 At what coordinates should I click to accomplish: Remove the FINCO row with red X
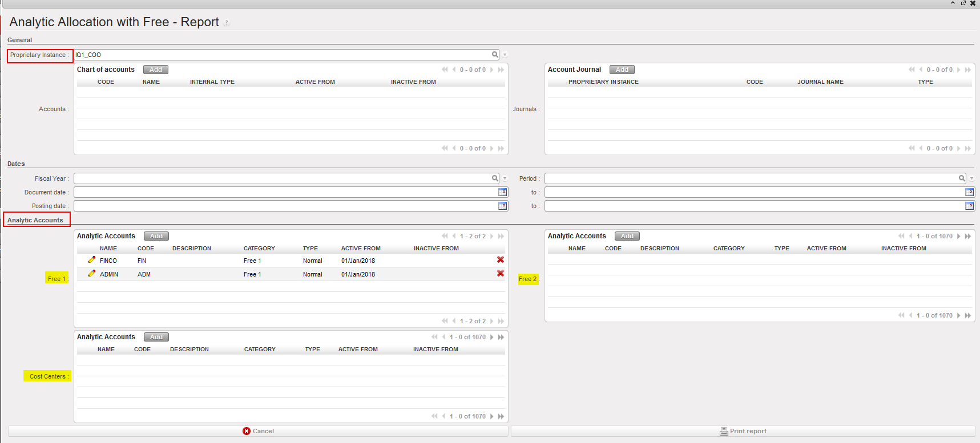point(501,260)
